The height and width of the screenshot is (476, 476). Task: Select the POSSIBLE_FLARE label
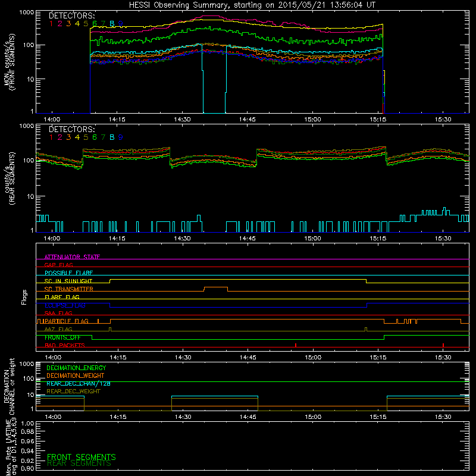[68, 273]
